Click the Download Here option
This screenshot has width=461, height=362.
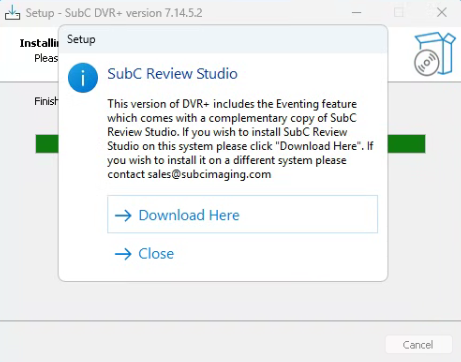(242, 214)
